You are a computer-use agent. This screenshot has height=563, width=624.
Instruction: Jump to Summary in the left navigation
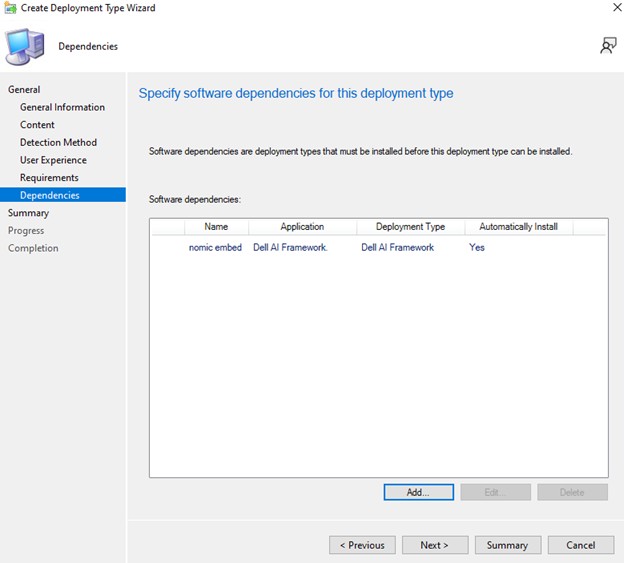pos(28,213)
